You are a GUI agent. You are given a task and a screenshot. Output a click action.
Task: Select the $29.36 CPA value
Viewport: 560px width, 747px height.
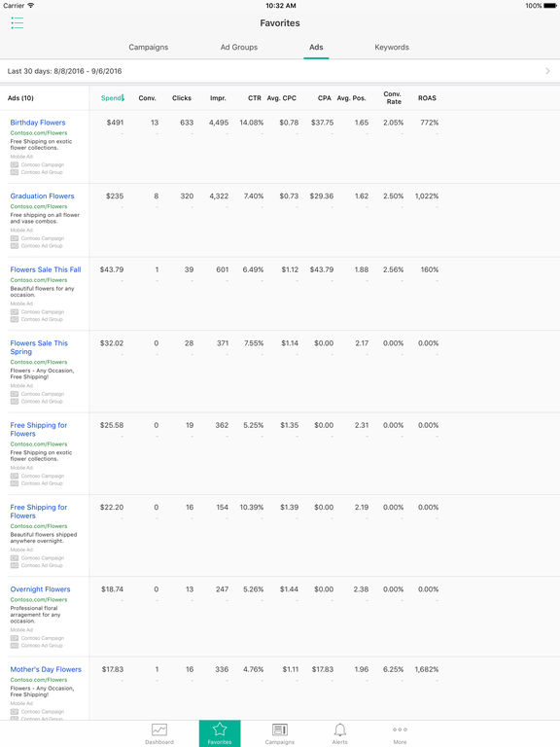click(322, 196)
